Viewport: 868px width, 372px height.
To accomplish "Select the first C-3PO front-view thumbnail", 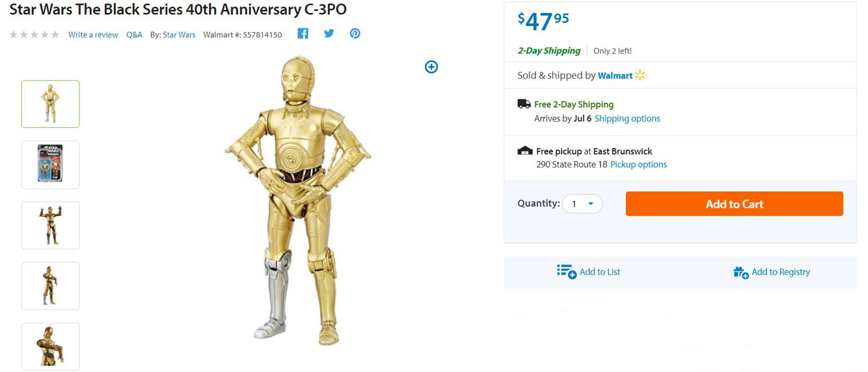I will point(50,104).
